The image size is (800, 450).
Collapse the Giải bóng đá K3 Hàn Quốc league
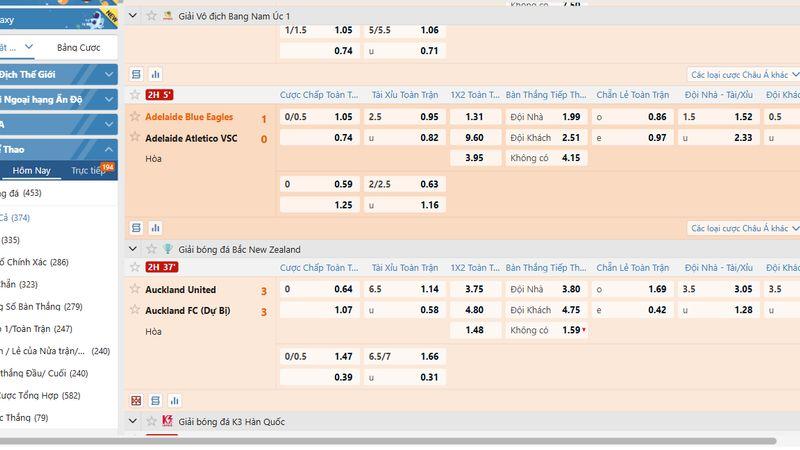(x=133, y=421)
